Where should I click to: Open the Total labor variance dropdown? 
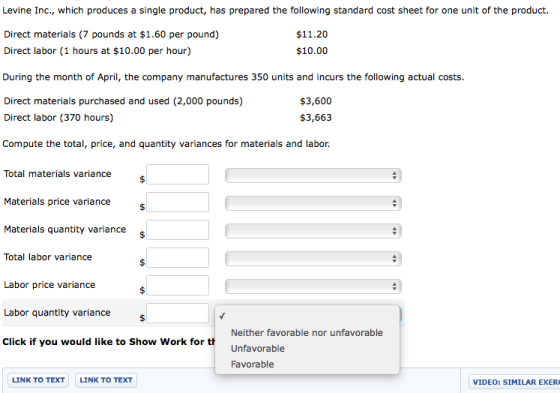click(x=313, y=259)
